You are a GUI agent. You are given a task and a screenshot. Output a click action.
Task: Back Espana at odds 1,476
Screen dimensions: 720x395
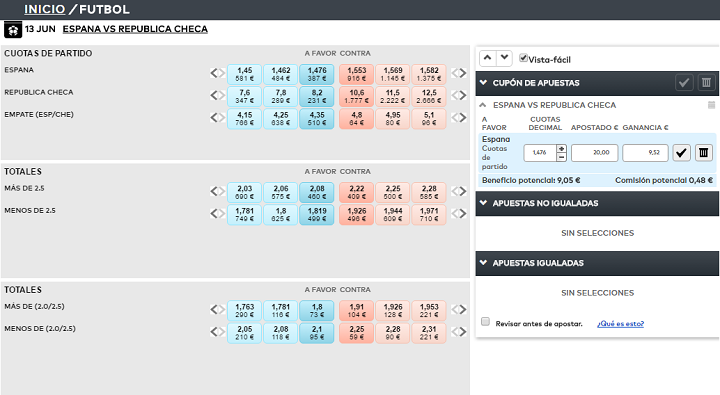pyautogui.click(x=317, y=74)
